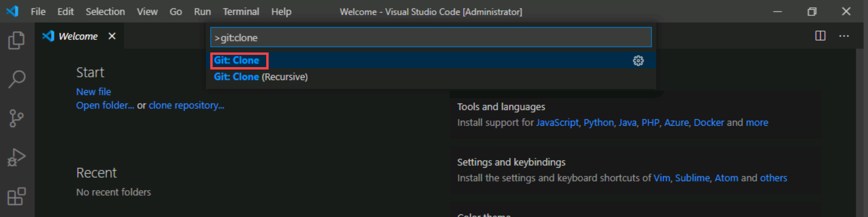Open the Go menu
Screen dimensions: 868x217
point(176,12)
